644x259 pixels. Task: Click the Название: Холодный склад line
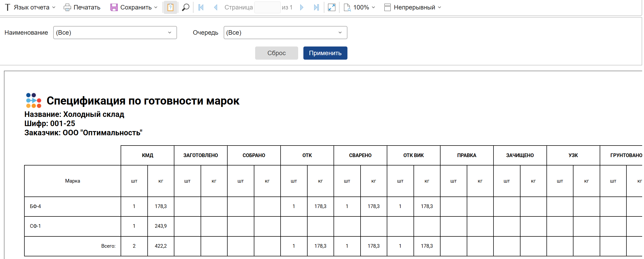click(74, 114)
